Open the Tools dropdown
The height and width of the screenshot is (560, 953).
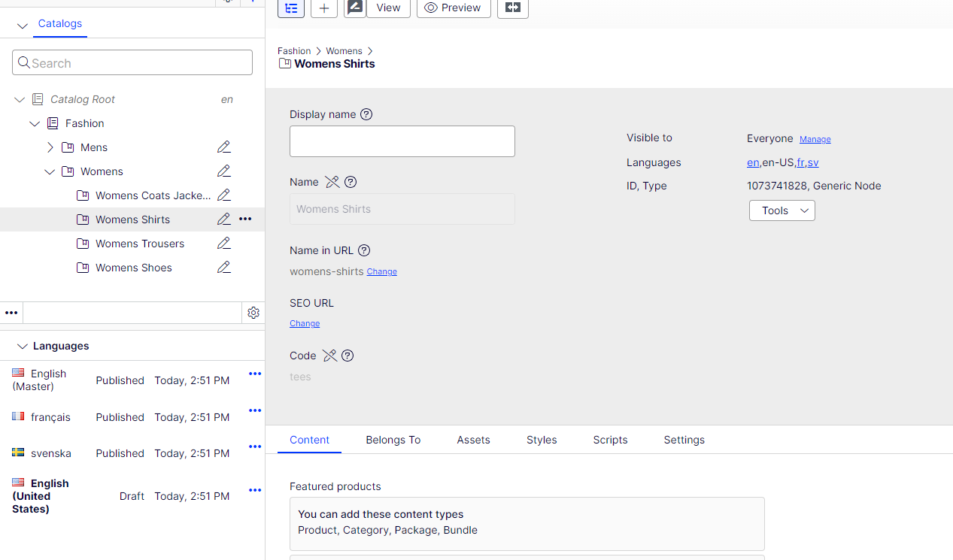[x=782, y=210]
